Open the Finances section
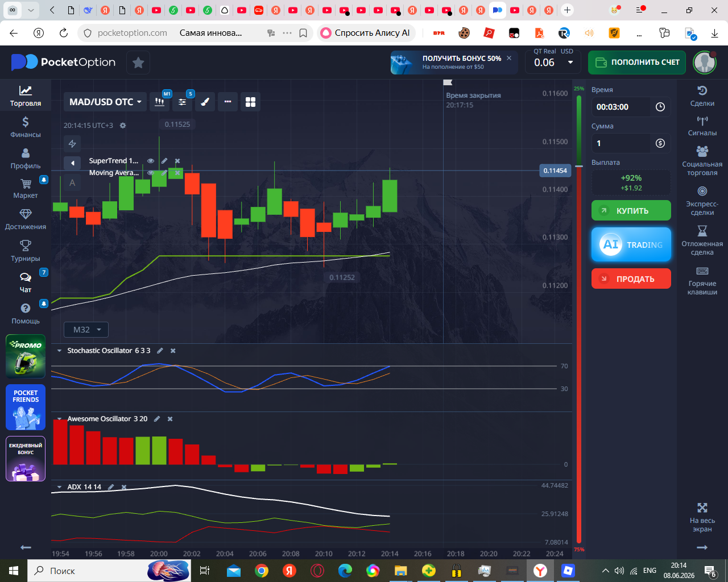Image resolution: width=728 pixels, height=582 pixels. 26,127
